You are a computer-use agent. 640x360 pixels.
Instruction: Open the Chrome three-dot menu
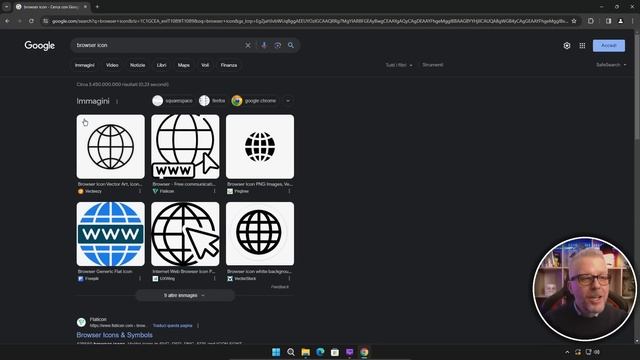[634, 21]
